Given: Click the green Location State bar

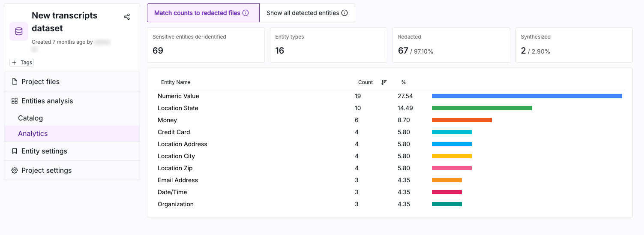Looking at the screenshot, I should [482, 108].
